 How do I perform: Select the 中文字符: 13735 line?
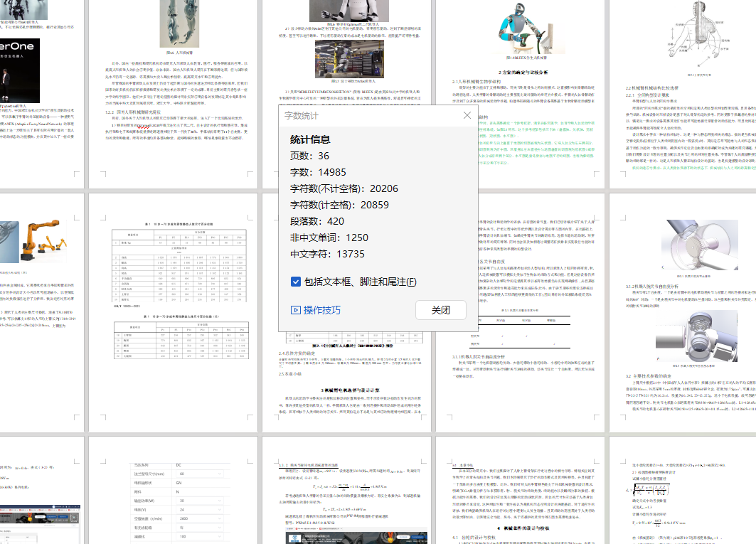point(327,254)
